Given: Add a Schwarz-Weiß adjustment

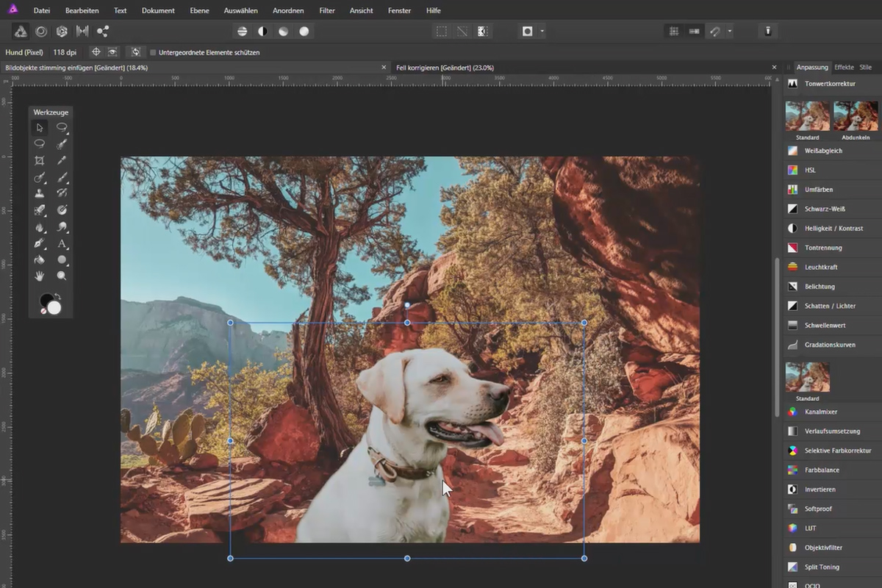Looking at the screenshot, I should [831, 209].
